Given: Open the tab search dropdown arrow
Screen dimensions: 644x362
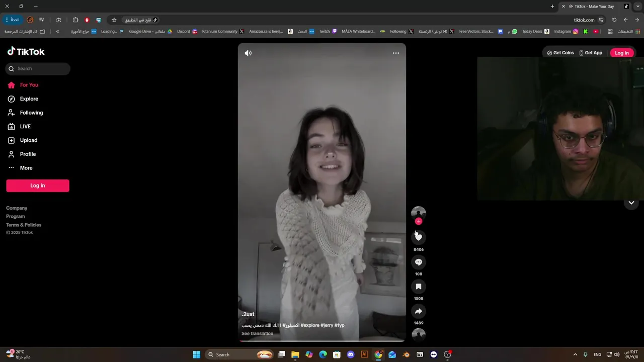Looking at the screenshot, I should pyautogui.click(x=637, y=7).
